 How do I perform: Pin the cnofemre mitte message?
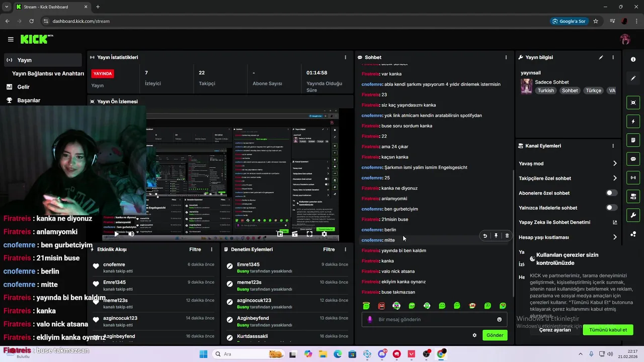496,235
